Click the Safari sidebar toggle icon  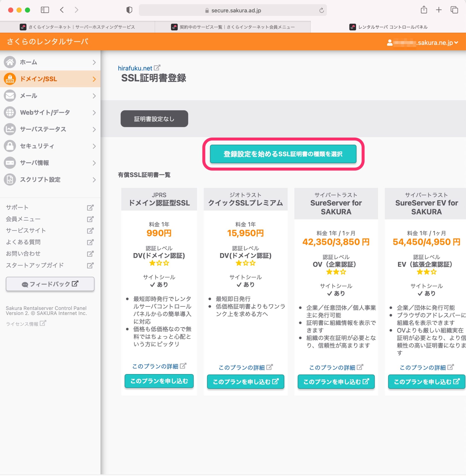(x=45, y=10)
